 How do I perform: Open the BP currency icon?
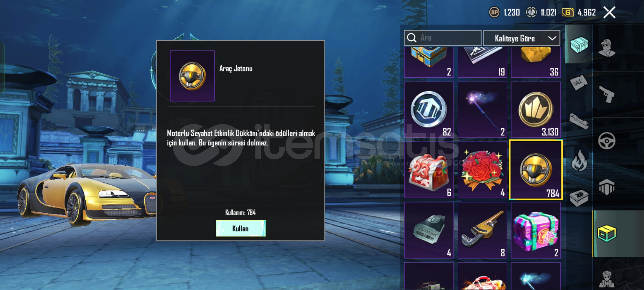pos(494,12)
